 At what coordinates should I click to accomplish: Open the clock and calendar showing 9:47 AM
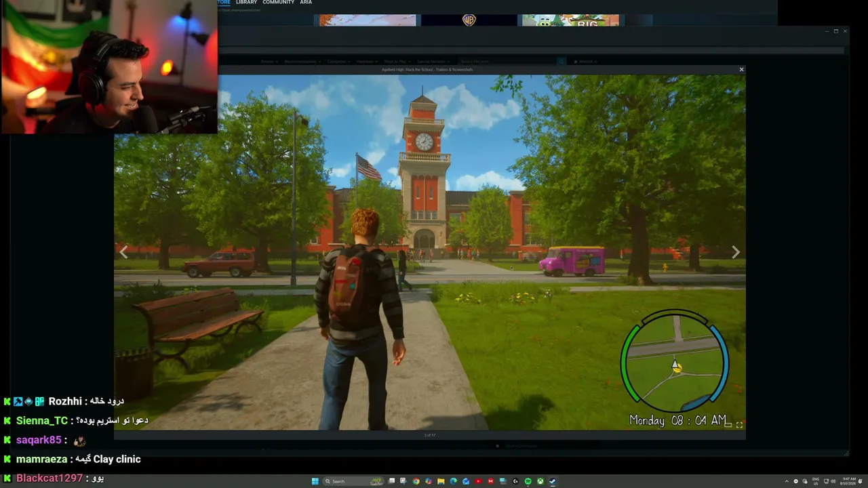(x=848, y=481)
